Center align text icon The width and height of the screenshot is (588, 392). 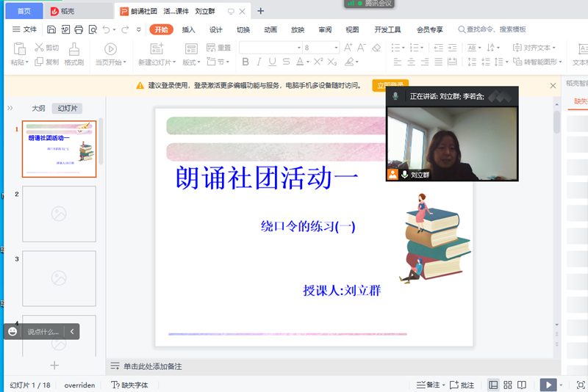(412, 62)
